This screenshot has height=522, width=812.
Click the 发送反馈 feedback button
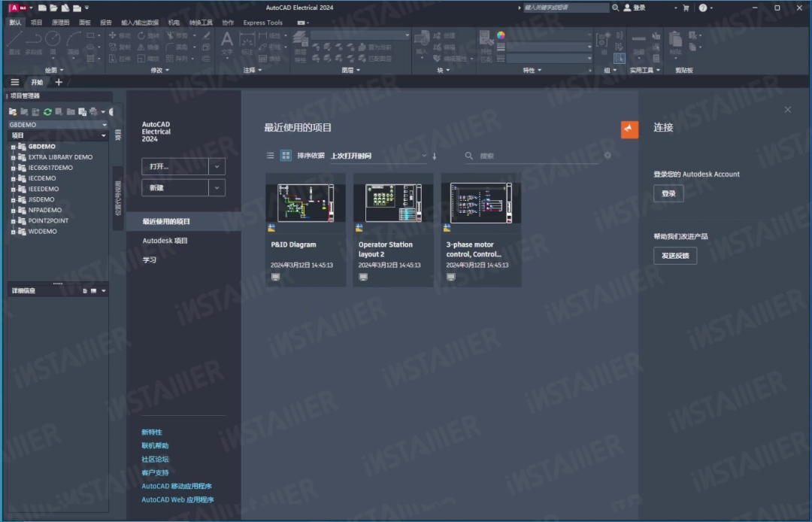[x=675, y=256]
